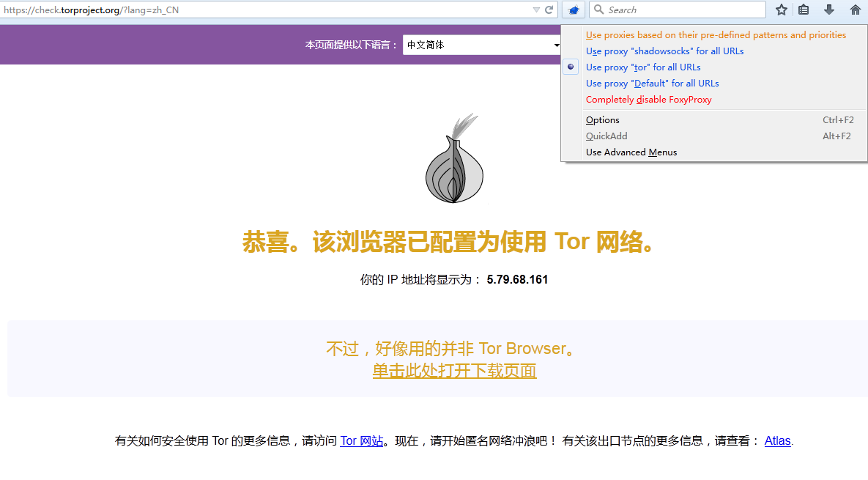The height and width of the screenshot is (480, 868).
Task: Select pre-defined patterns and priorities proxy mode
Action: coord(716,35)
